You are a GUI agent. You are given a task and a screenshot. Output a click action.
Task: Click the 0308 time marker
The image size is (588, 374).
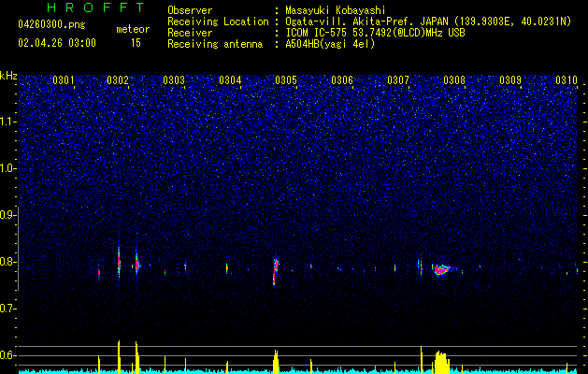pos(454,79)
